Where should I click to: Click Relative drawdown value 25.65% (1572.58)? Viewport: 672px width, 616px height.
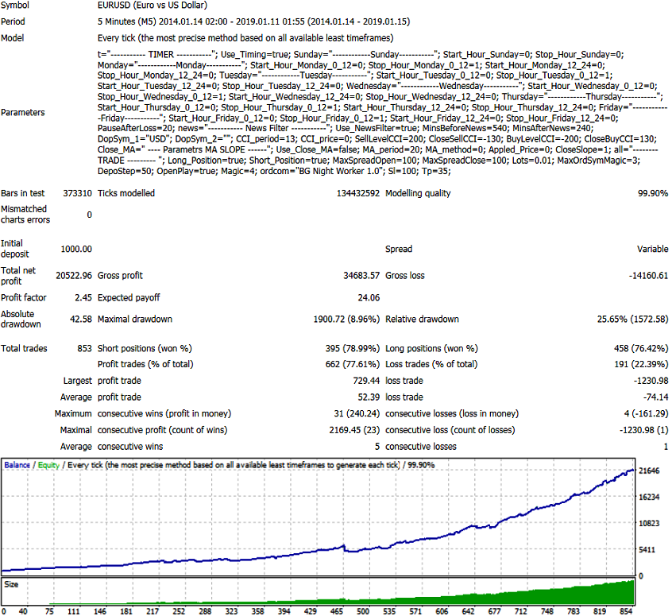[632, 320]
